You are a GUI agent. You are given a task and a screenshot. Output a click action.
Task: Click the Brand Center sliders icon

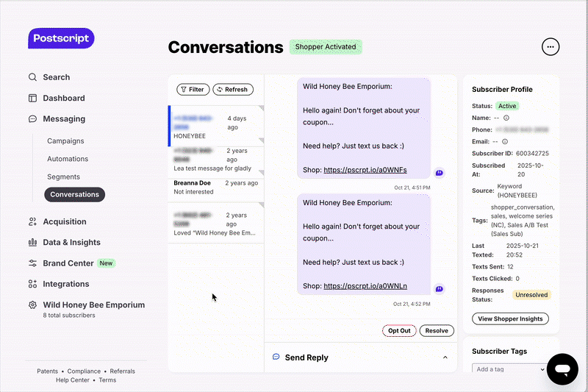tap(32, 263)
